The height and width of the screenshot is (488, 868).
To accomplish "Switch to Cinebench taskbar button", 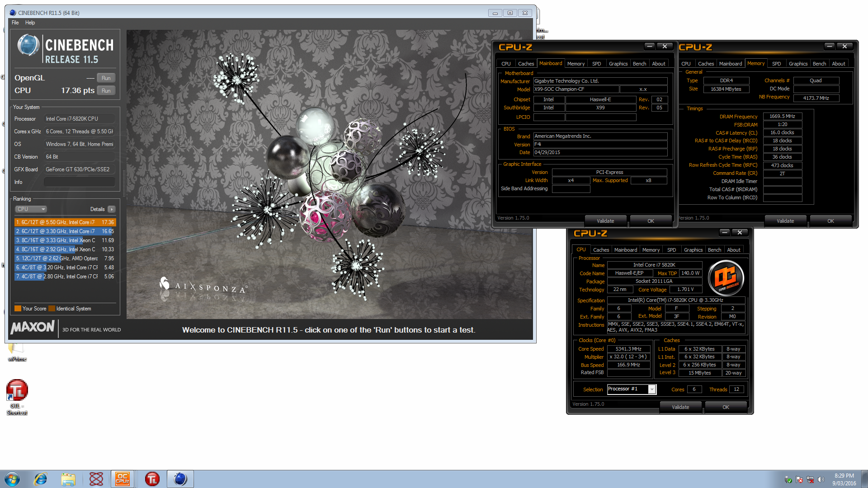I will [180, 479].
